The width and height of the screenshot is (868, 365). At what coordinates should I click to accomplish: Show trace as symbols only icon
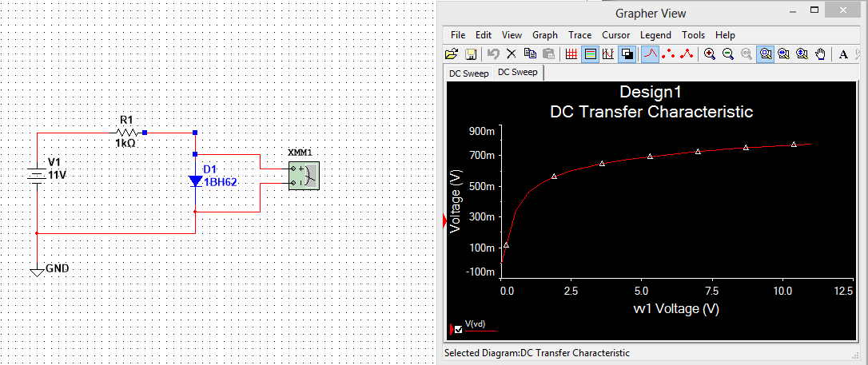(668, 54)
